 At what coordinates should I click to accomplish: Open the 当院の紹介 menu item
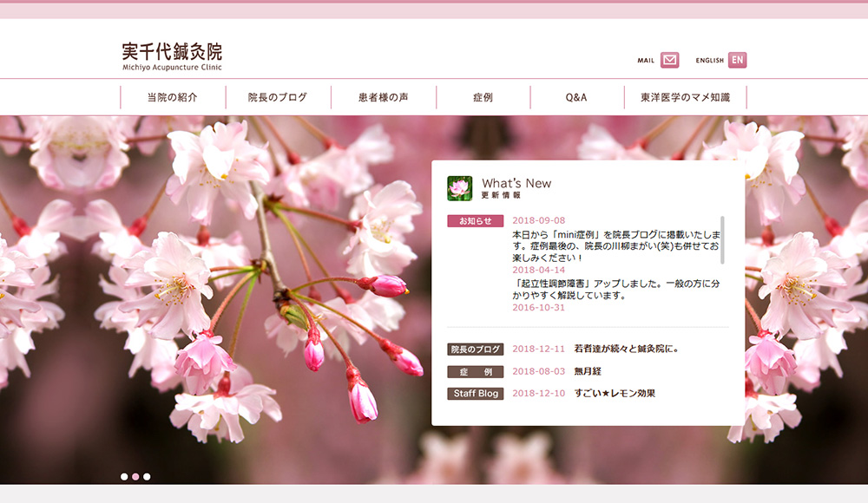[x=172, y=97]
